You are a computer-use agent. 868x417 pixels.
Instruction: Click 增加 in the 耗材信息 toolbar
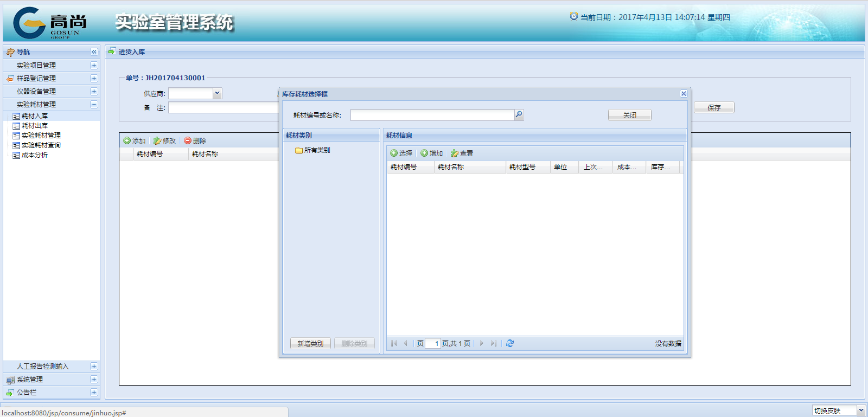(432, 153)
